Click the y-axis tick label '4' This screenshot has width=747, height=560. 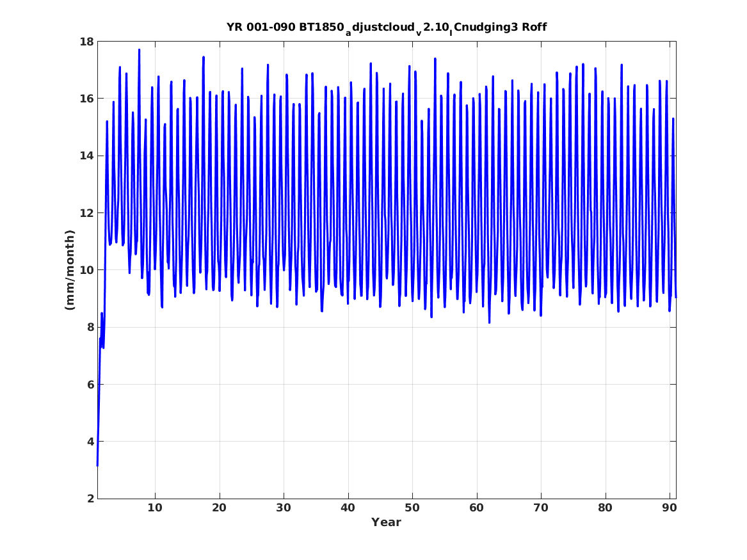pyautogui.click(x=90, y=442)
